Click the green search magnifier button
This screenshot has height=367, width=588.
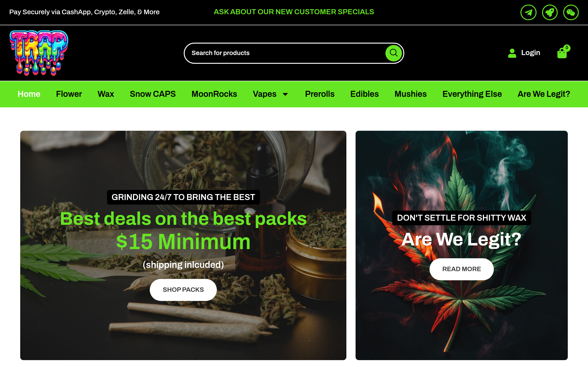[393, 53]
